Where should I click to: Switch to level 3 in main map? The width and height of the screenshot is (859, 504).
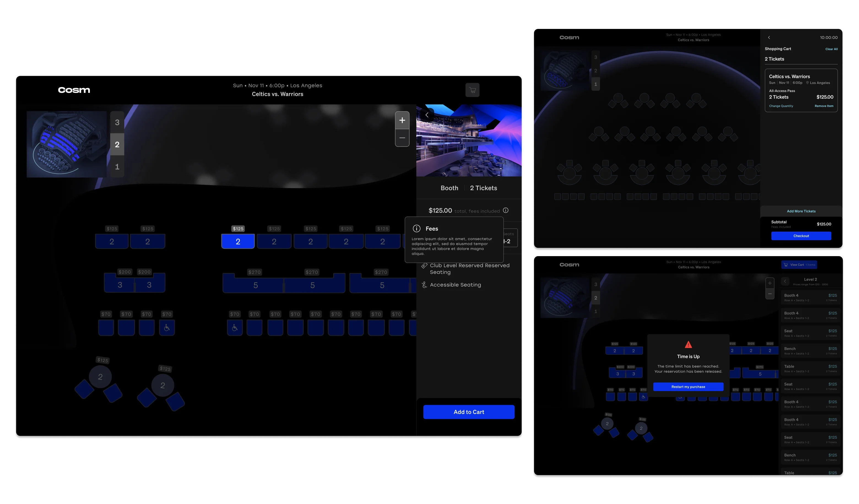(117, 122)
